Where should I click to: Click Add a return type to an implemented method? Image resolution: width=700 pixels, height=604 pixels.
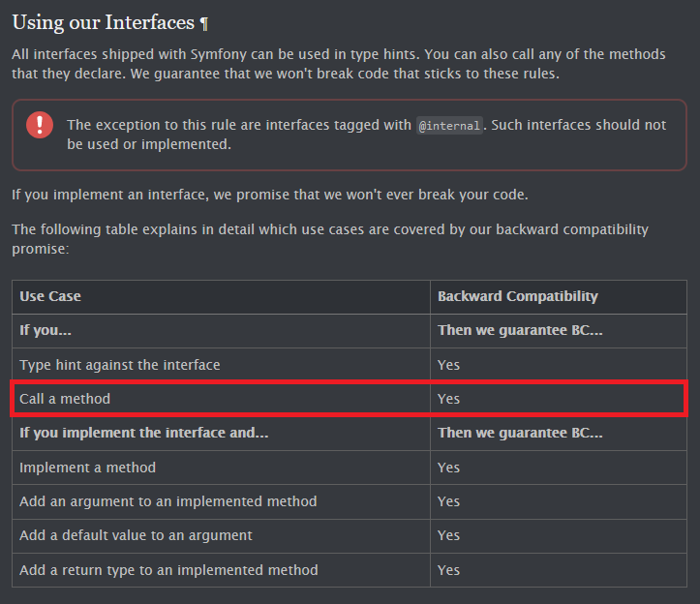click(168, 570)
